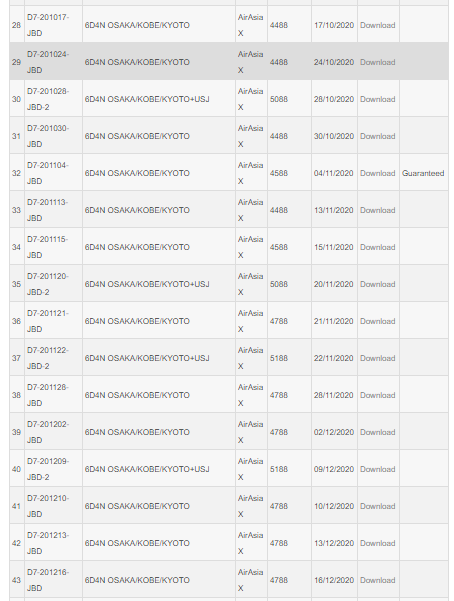Download the Guaranteed 04/11/2020 tour
This screenshot has height=601, width=454.
(x=377, y=173)
